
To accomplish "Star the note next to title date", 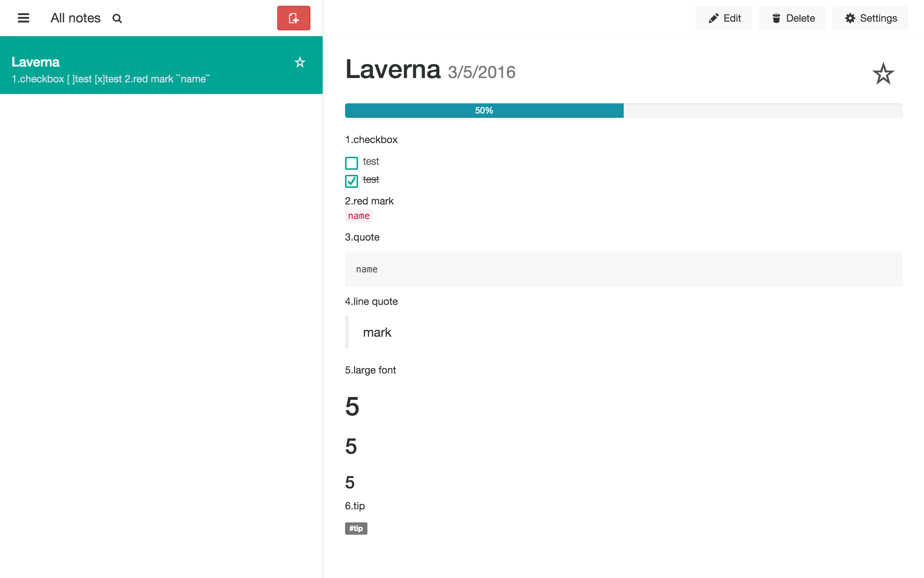I will [883, 73].
